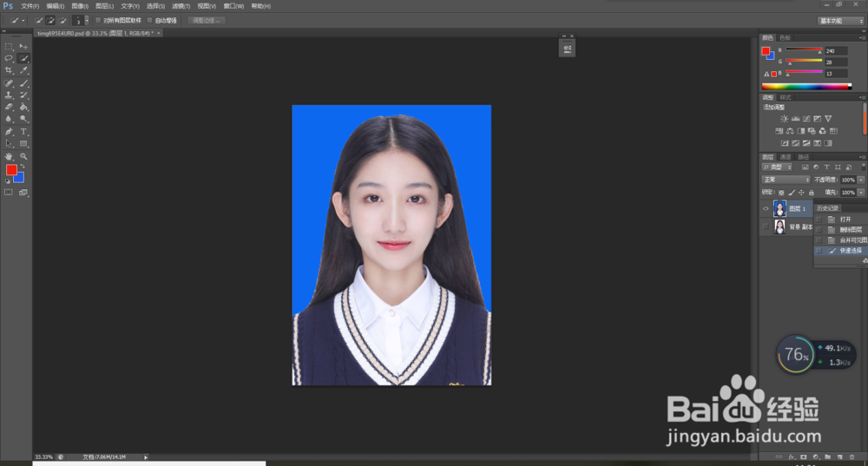Toggle lock image pixels brush icon

(x=792, y=193)
